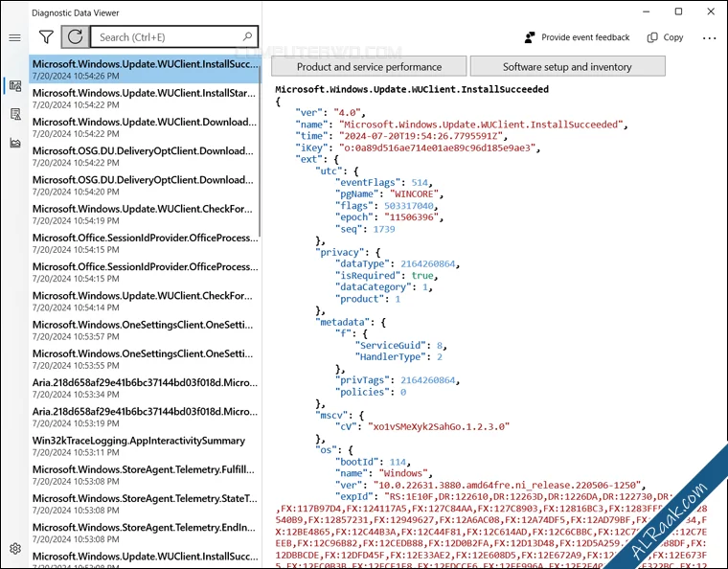Select OneSettingsClient event at 10:53:55 PM
Screen dimensions: 728x569
click(144, 359)
